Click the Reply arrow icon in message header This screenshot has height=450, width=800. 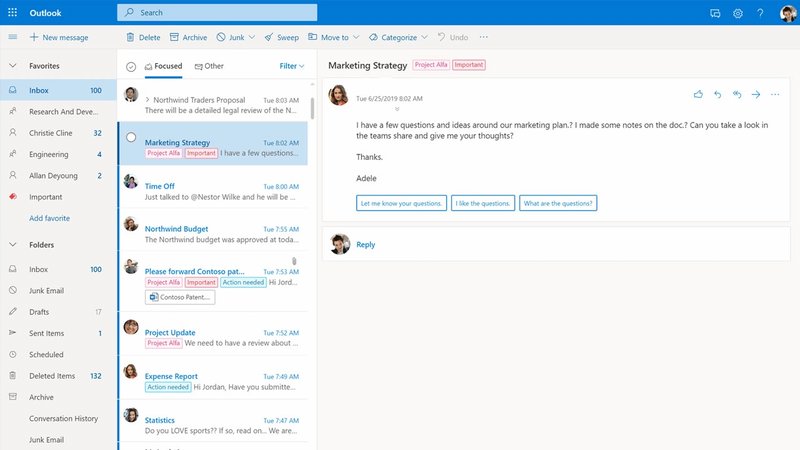[717, 94]
